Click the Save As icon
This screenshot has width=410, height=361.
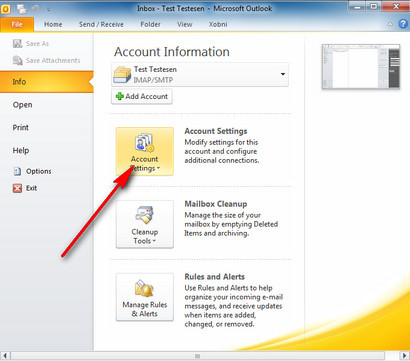(17, 43)
